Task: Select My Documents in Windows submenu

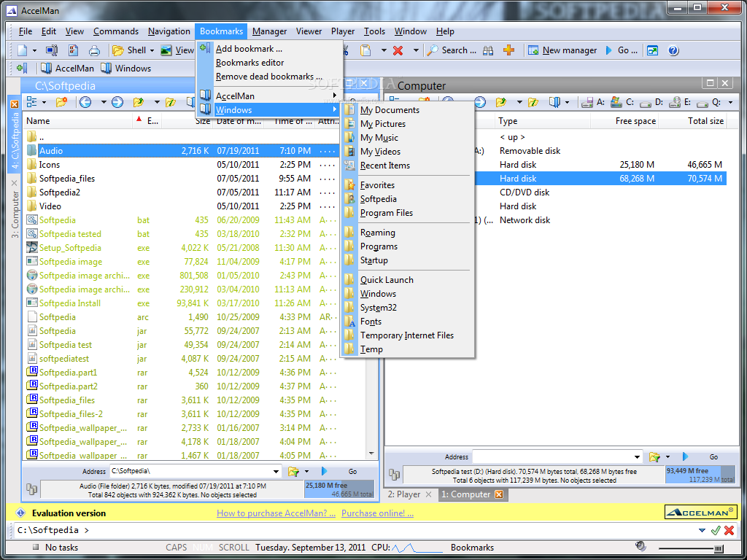Action: tap(407, 110)
